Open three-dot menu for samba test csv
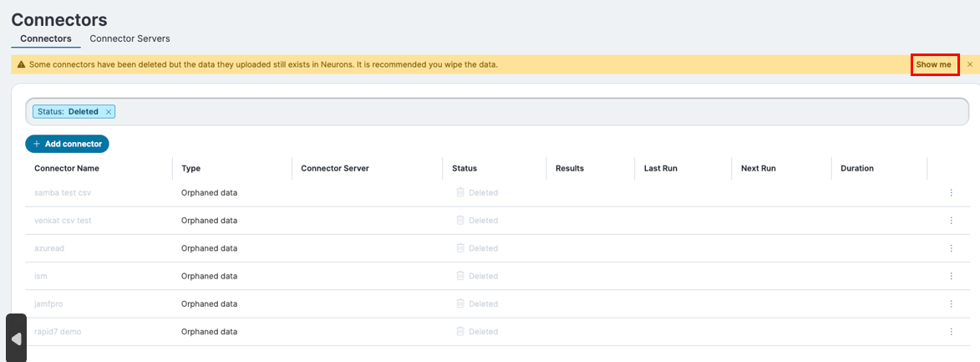 pyautogui.click(x=951, y=192)
